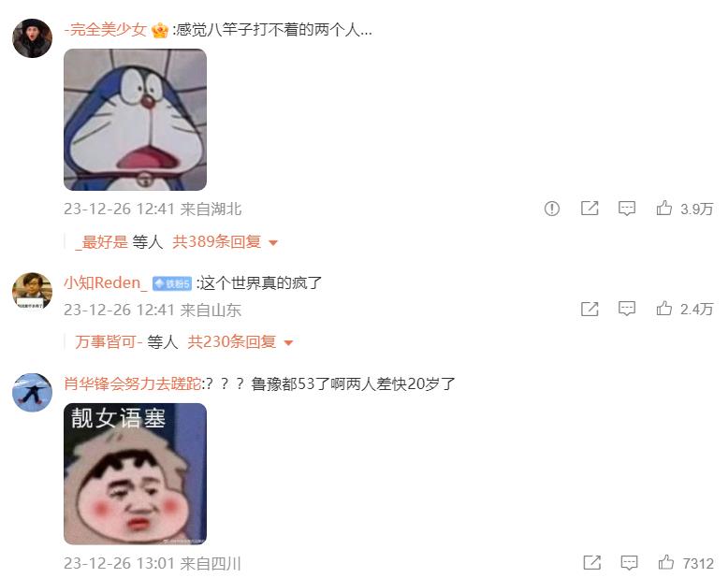
Task: Open username -完全美少女 profile
Action: (x=105, y=30)
